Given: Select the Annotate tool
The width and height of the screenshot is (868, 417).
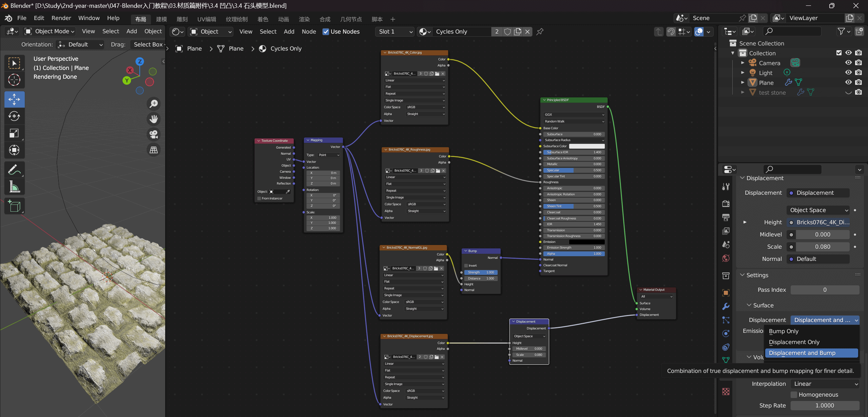Looking at the screenshot, I should click(14, 170).
